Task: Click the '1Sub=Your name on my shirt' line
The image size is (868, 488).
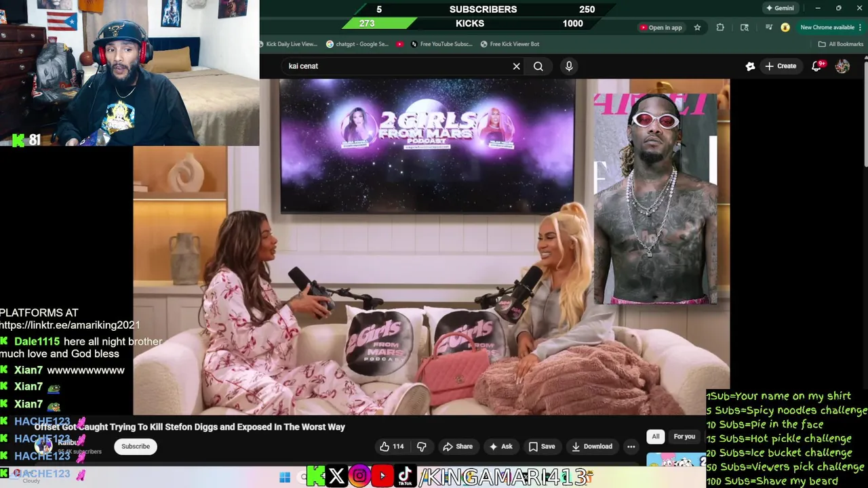Action: 778,396
